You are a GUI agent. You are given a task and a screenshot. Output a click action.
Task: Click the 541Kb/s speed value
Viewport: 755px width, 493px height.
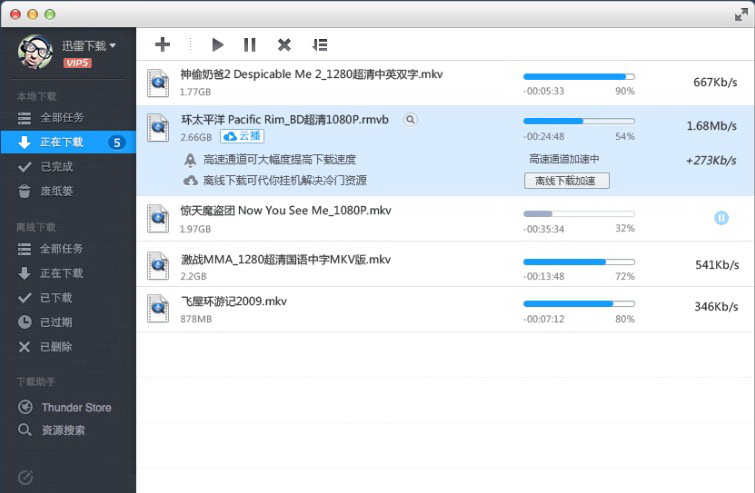tap(717, 265)
